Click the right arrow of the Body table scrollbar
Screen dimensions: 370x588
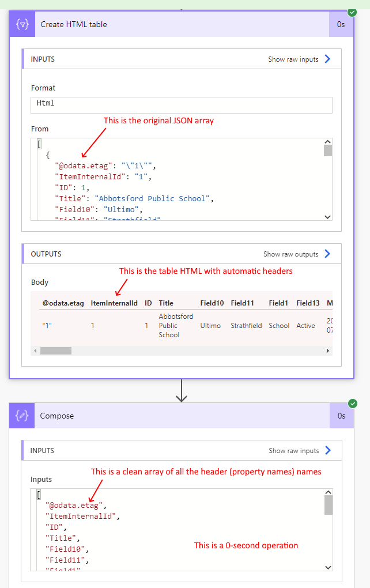[327, 350]
